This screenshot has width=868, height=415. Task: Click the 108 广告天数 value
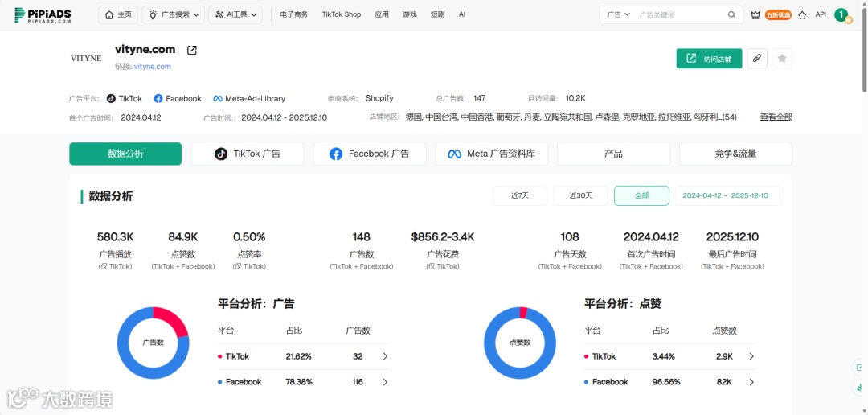[x=570, y=237]
